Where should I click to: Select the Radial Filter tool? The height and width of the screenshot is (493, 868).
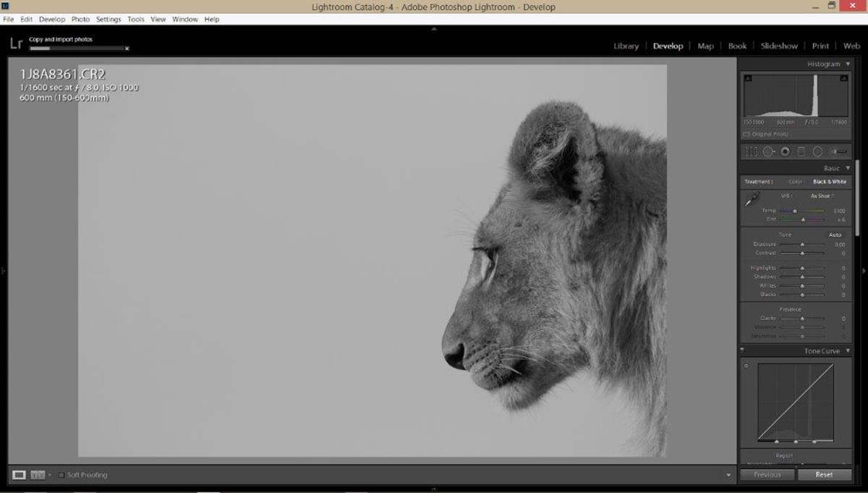point(817,152)
